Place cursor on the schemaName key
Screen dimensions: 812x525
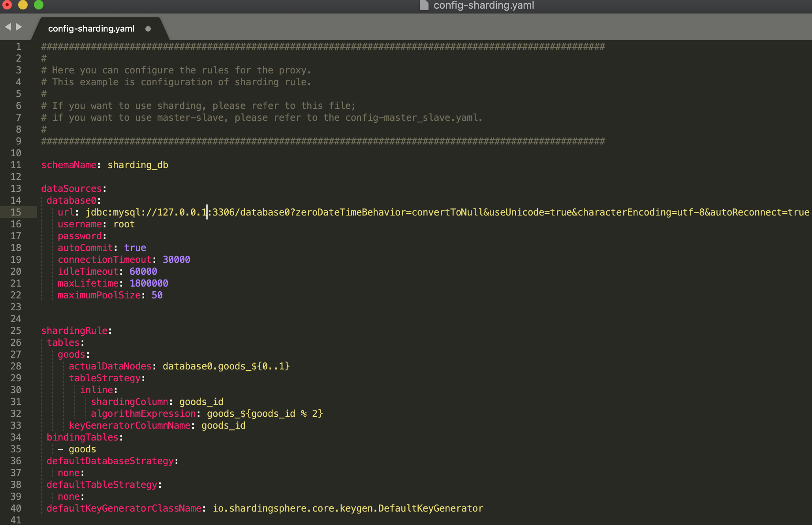point(69,165)
